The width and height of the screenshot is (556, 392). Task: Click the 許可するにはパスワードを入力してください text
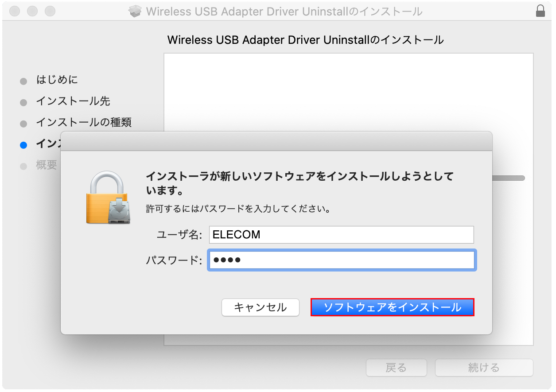[x=238, y=209]
